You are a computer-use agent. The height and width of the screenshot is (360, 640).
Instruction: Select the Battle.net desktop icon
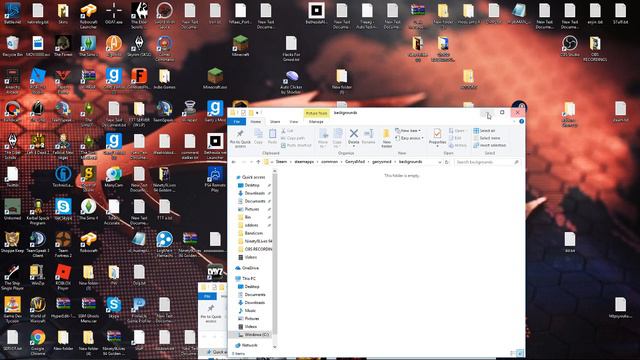[12, 14]
